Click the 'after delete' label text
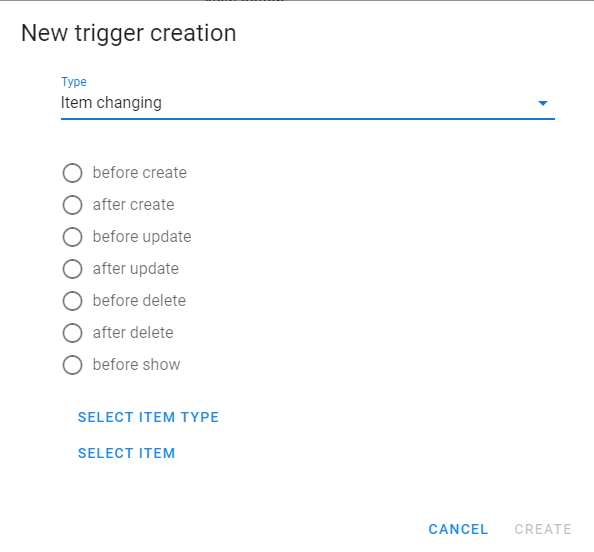This screenshot has width=594, height=552. coord(133,333)
